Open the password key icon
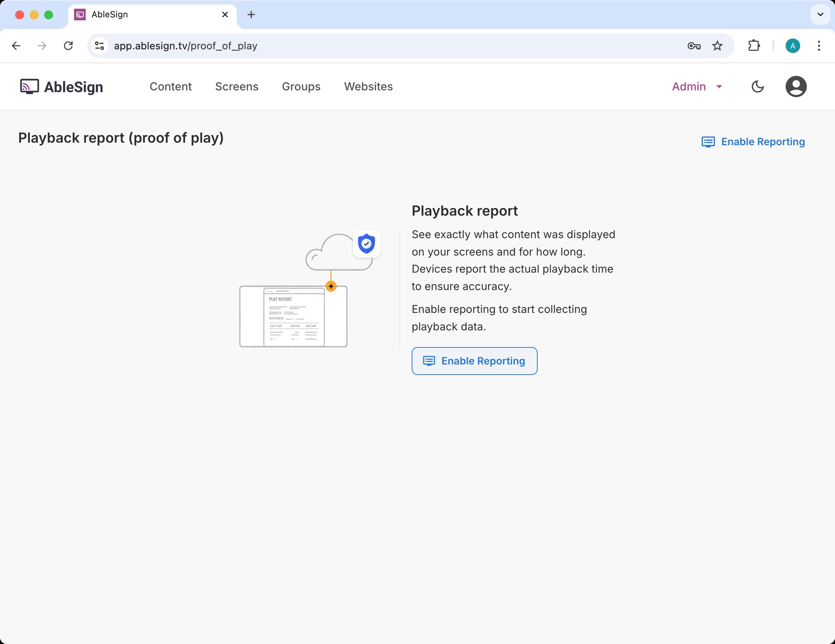 (x=693, y=46)
